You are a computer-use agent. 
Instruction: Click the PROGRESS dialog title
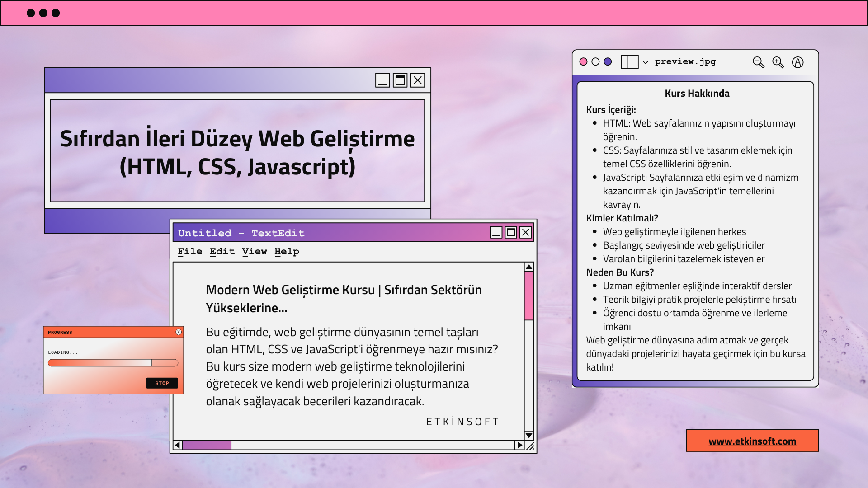click(60, 333)
